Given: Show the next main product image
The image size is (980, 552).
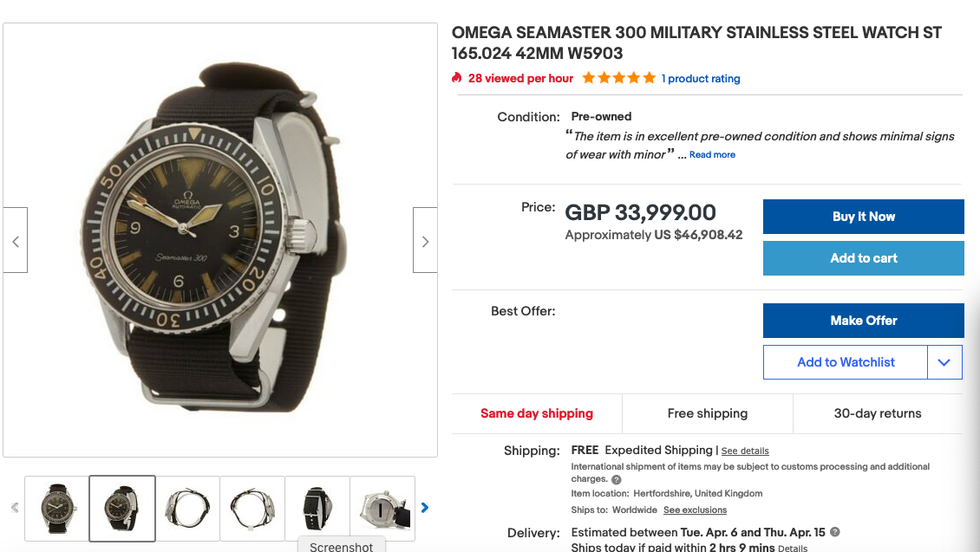Looking at the screenshot, I should [425, 241].
